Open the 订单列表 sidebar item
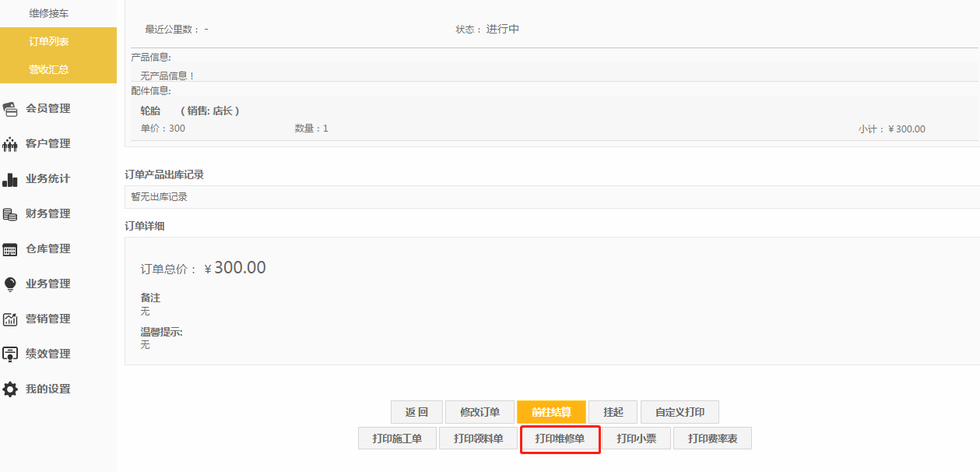This screenshot has height=472, width=980. [x=49, y=41]
